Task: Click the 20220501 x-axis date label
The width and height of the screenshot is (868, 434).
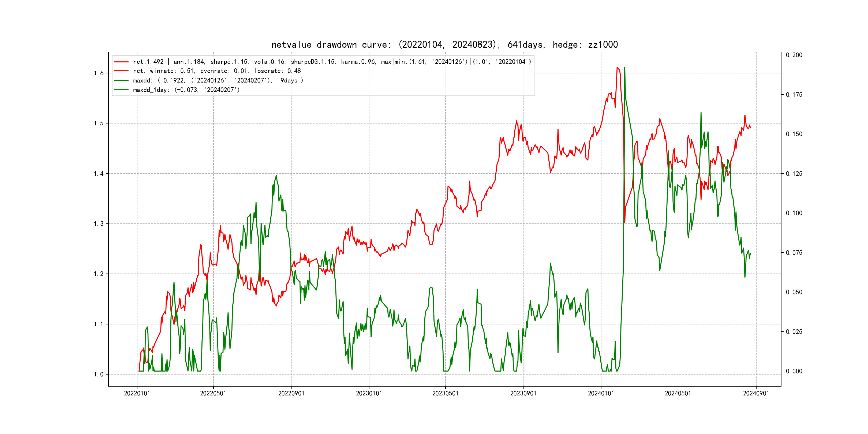Action: (x=213, y=394)
